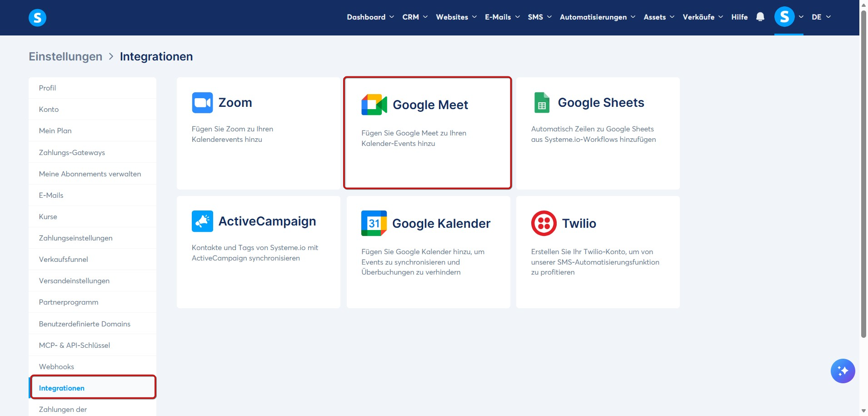Click the Google Meet logo icon
Image resolution: width=868 pixels, height=416 pixels.
tap(374, 105)
